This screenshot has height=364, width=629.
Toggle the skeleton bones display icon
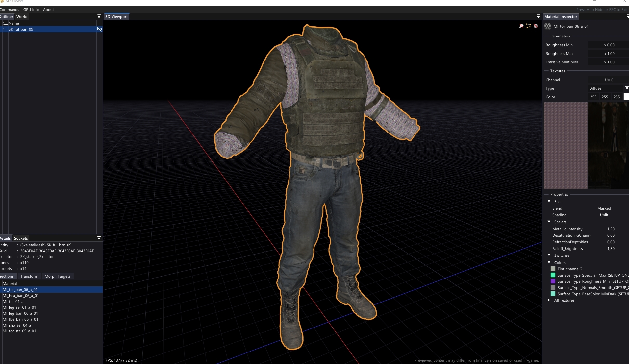pos(528,26)
